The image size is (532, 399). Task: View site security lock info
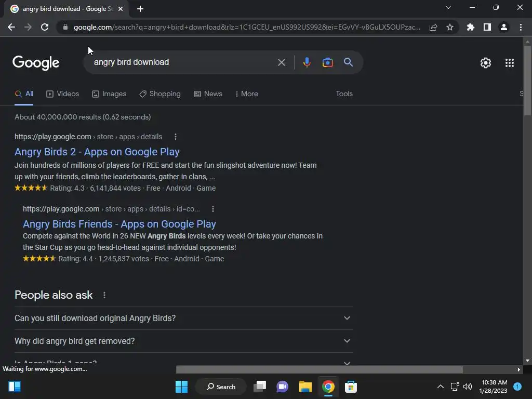click(65, 27)
